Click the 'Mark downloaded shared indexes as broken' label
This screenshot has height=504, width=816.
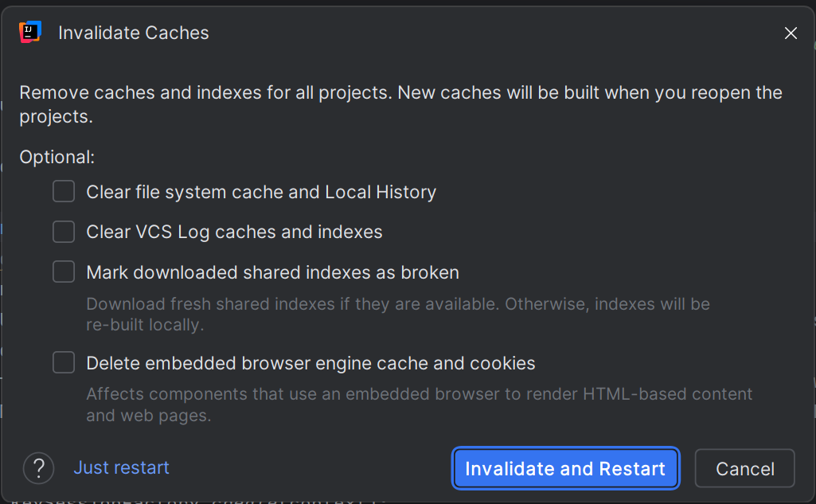pyautogui.click(x=272, y=273)
